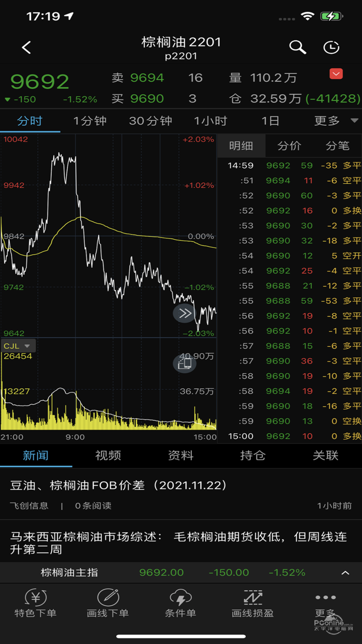This screenshot has height=644, width=362.
Task: Open the 新闻 news tab
Action: pos(36,456)
